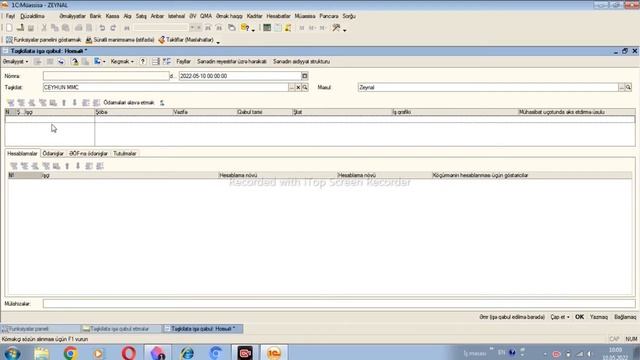Click the binoculars icon in the main toolbar
The image size is (640, 360).
[127, 28]
